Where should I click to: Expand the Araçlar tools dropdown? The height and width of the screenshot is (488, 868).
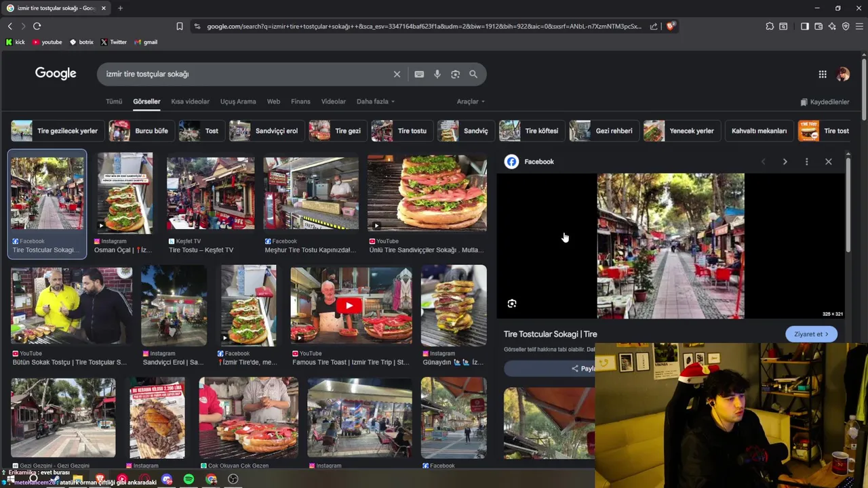tap(471, 102)
